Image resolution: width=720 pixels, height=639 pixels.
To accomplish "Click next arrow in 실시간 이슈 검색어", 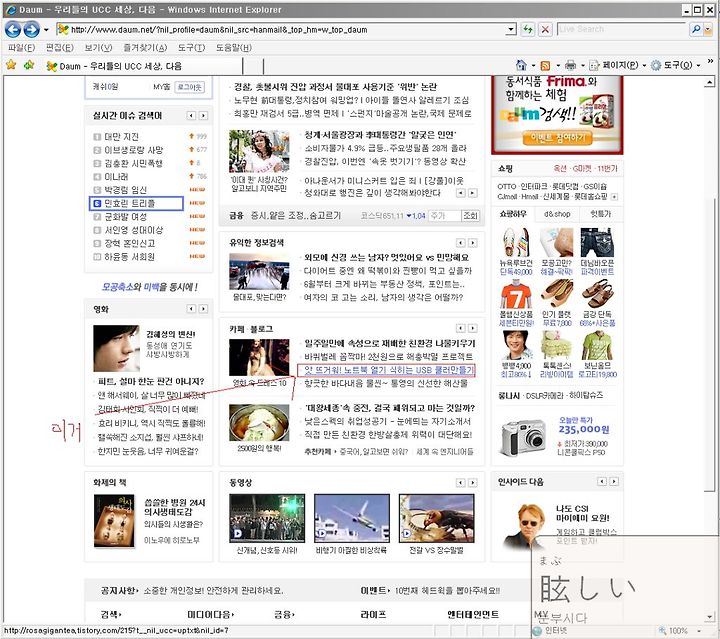I will [x=203, y=116].
